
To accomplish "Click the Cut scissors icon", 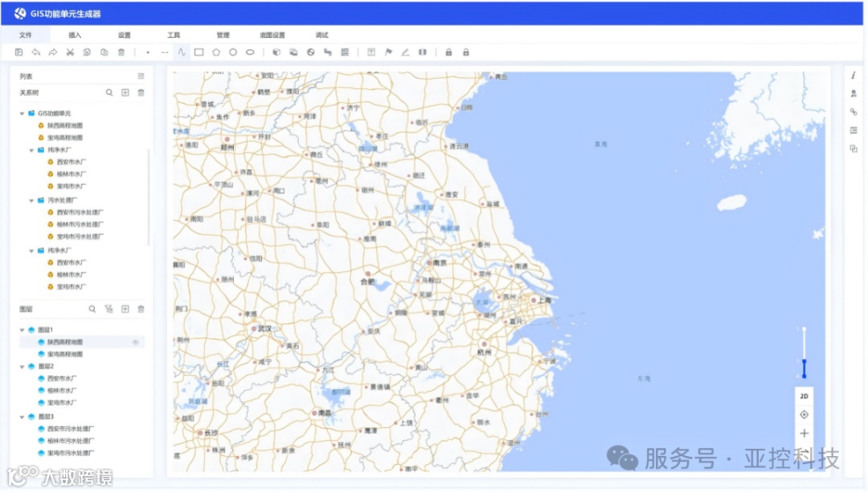I will point(70,52).
